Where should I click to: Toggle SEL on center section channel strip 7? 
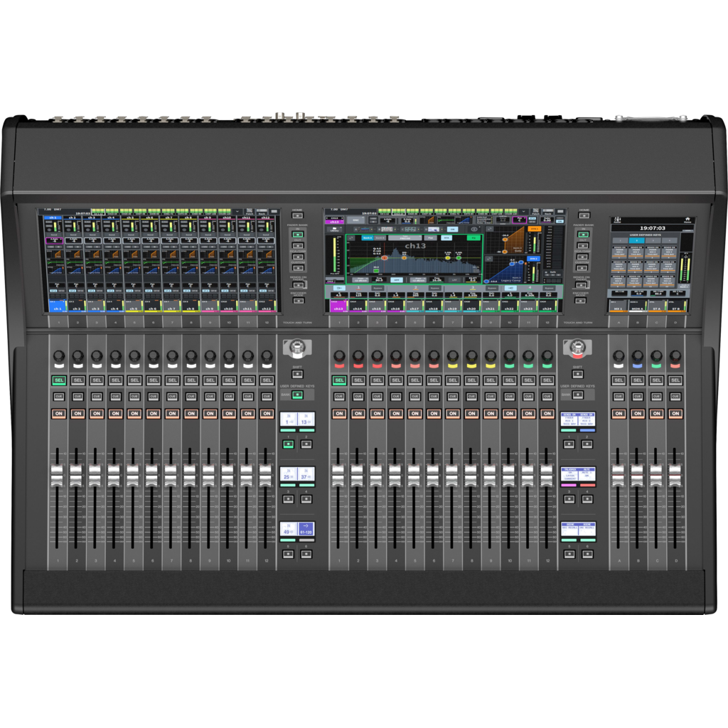click(x=452, y=380)
